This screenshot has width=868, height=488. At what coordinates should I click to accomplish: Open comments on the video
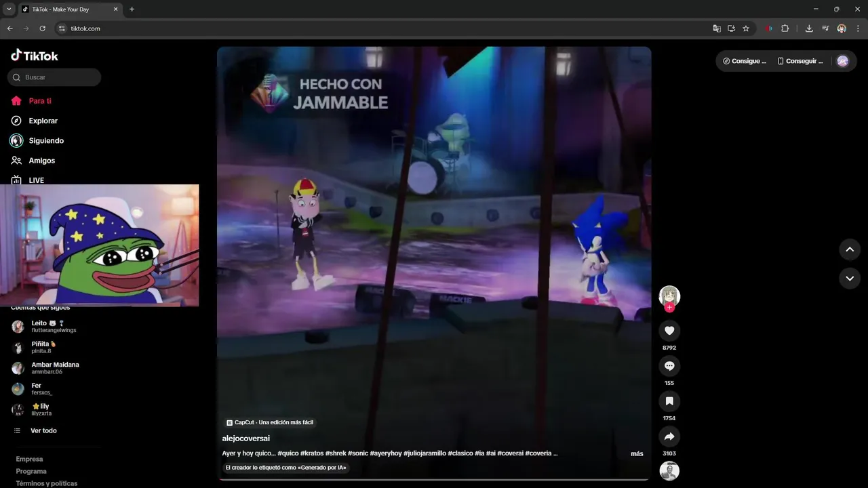point(669,366)
